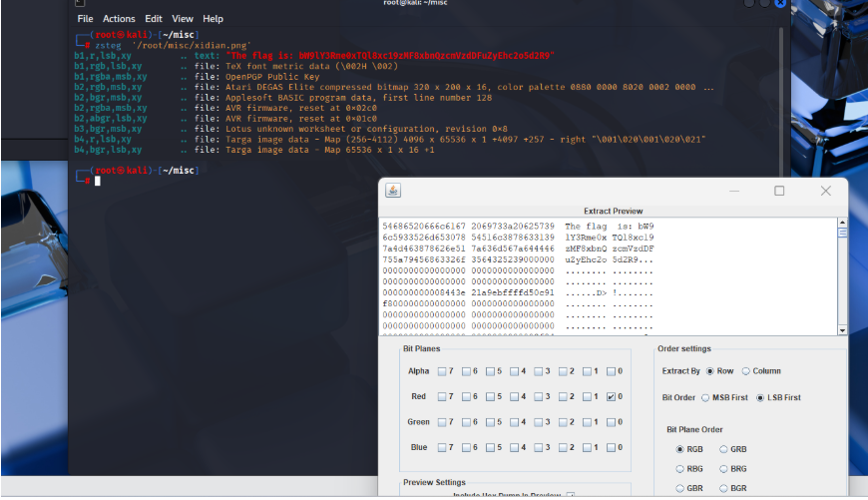Select Extract By Row option
The image size is (868, 500).
(x=710, y=371)
